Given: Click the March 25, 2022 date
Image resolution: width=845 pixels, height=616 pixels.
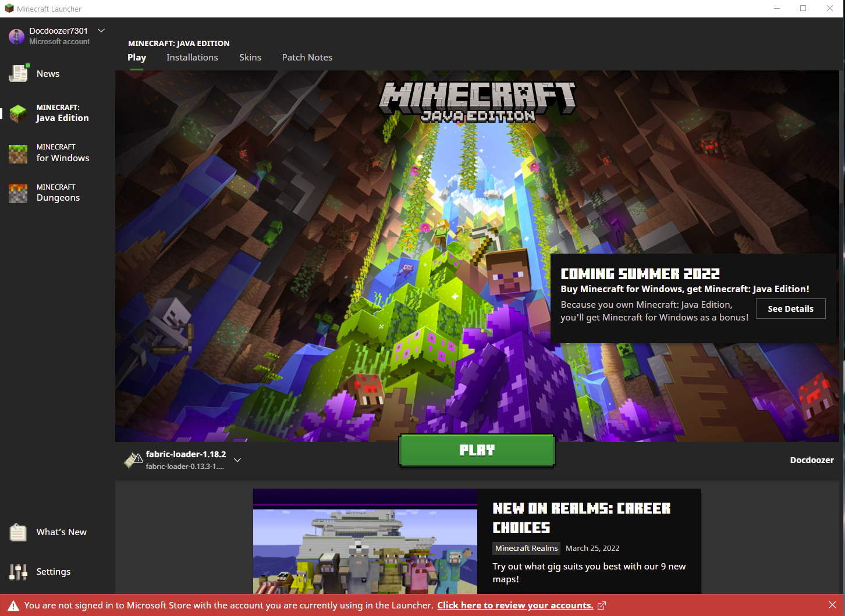Looking at the screenshot, I should click(592, 548).
